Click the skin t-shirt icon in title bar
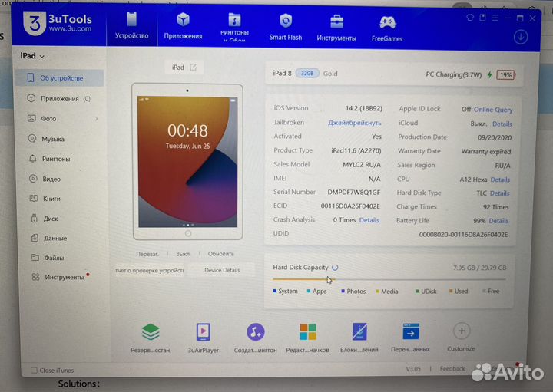The image size is (553, 392). [x=470, y=17]
